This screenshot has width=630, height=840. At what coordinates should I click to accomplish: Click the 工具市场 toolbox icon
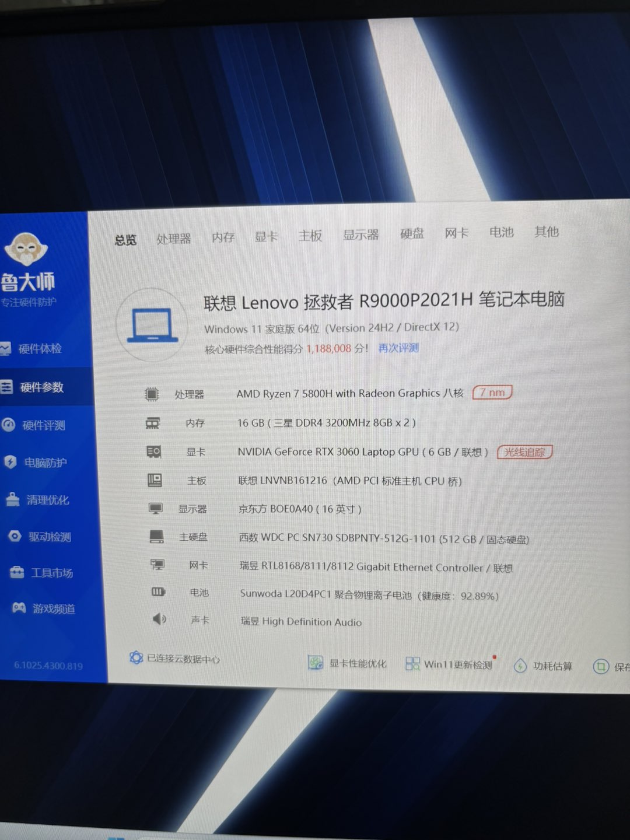pyautogui.click(x=17, y=572)
